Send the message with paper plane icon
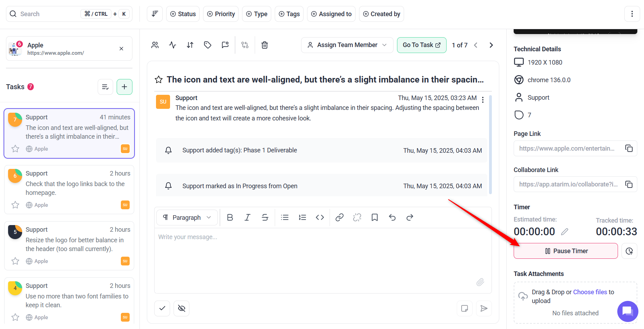Screen dimensions: 644x329 tap(484, 308)
